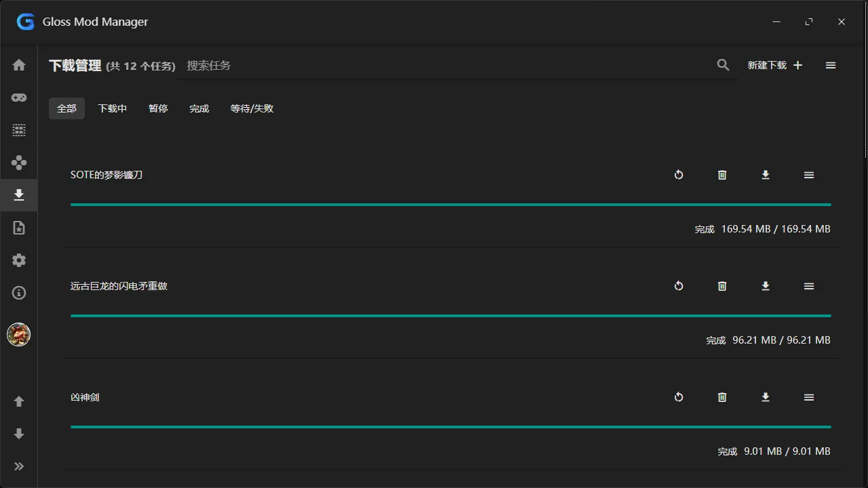Open the Settings page
This screenshot has height=488, width=868.
tap(18, 260)
